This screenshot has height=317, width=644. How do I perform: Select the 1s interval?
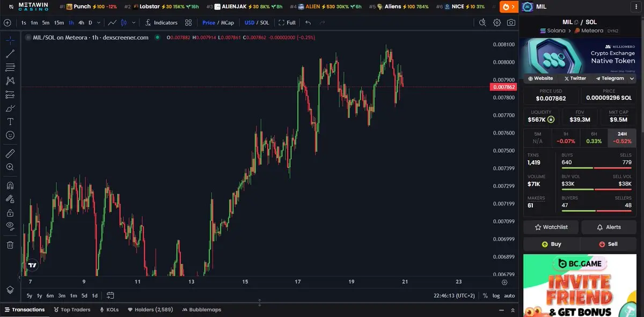(x=24, y=23)
